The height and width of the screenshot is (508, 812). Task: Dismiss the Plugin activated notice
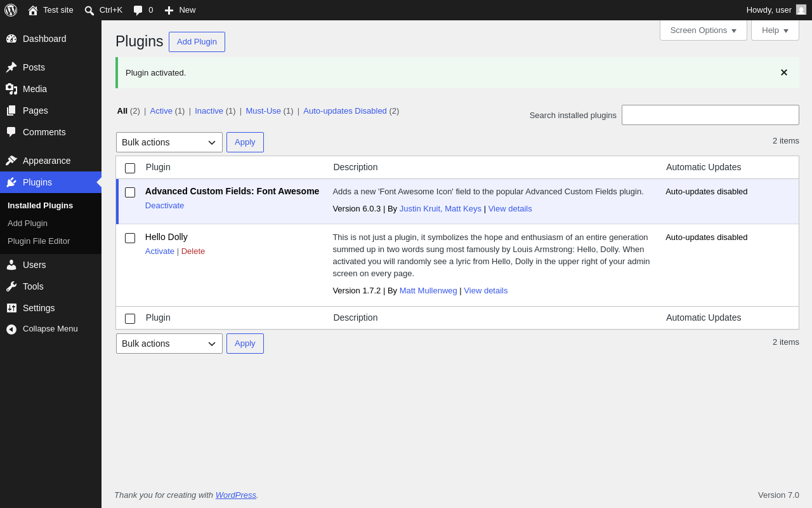784,72
